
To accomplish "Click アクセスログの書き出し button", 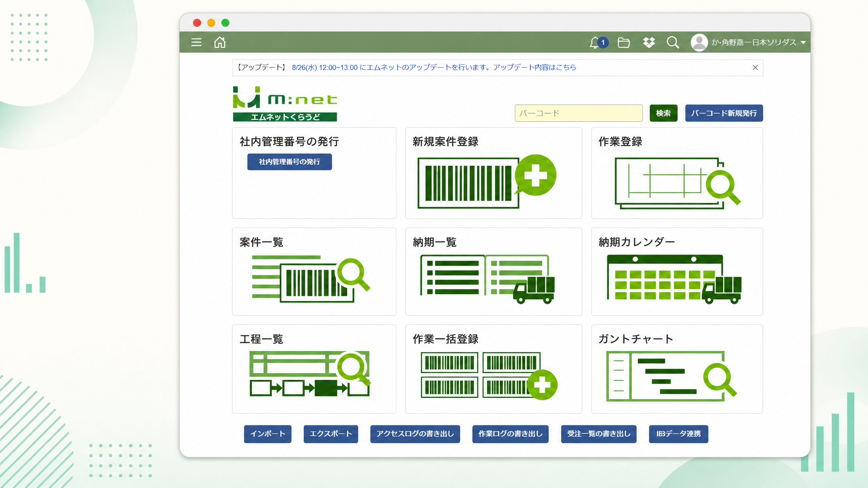I will (415, 434).
